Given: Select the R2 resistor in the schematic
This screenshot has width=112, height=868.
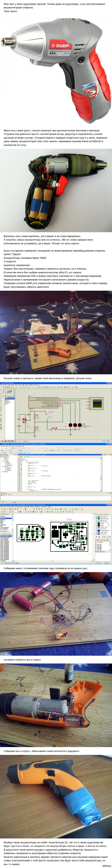Looking at the screenshot, I should (35, 429).
